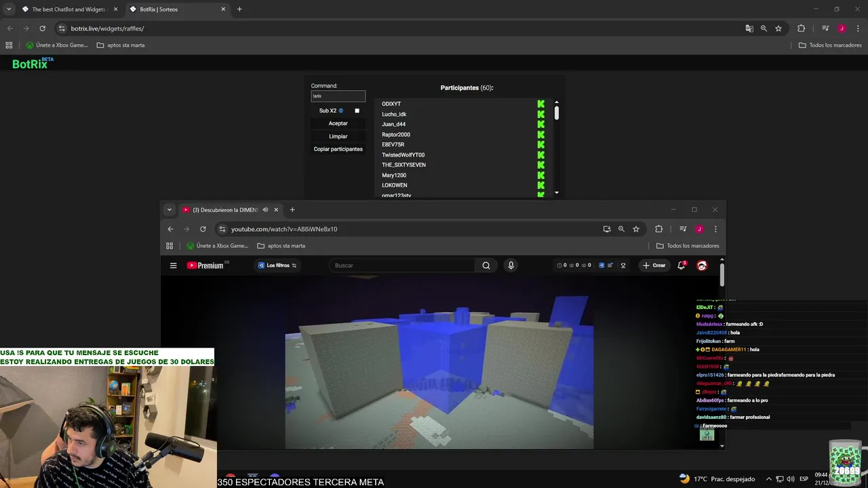Select participant LOKOWEN
The width and height of the screenshot is (868, 488).
pos(395,186)
